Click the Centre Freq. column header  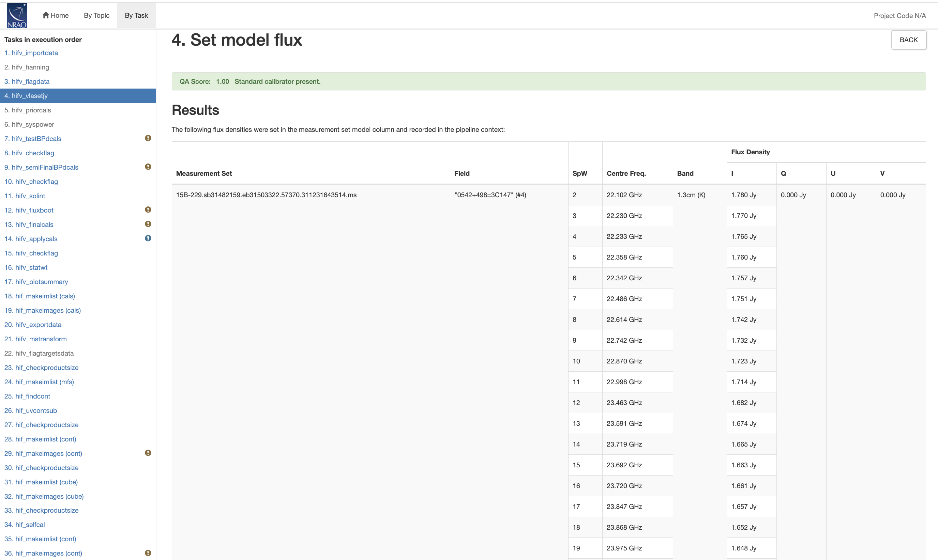626,174
